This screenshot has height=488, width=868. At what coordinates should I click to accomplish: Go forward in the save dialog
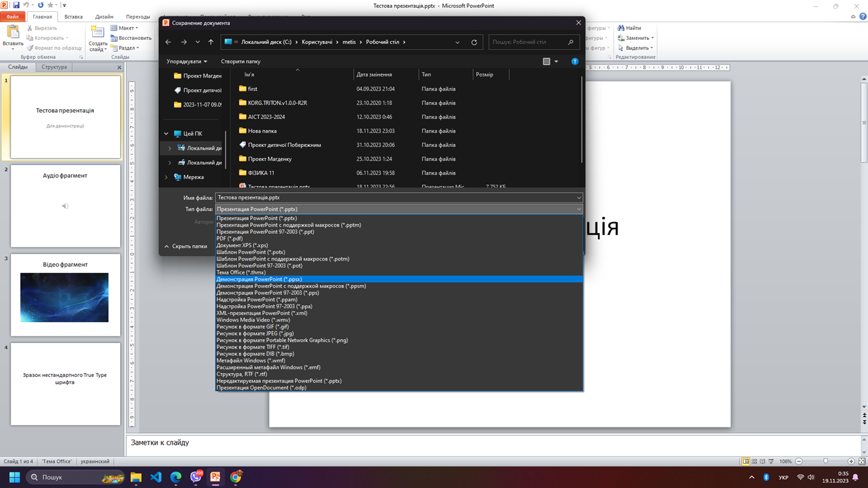tap(184, 42)
